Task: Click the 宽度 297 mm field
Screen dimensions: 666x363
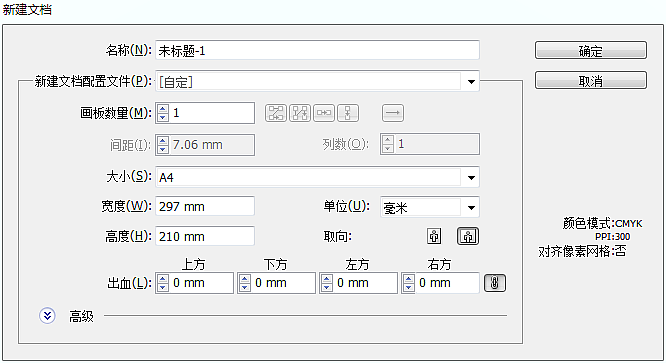Action: tap(205, 206)
